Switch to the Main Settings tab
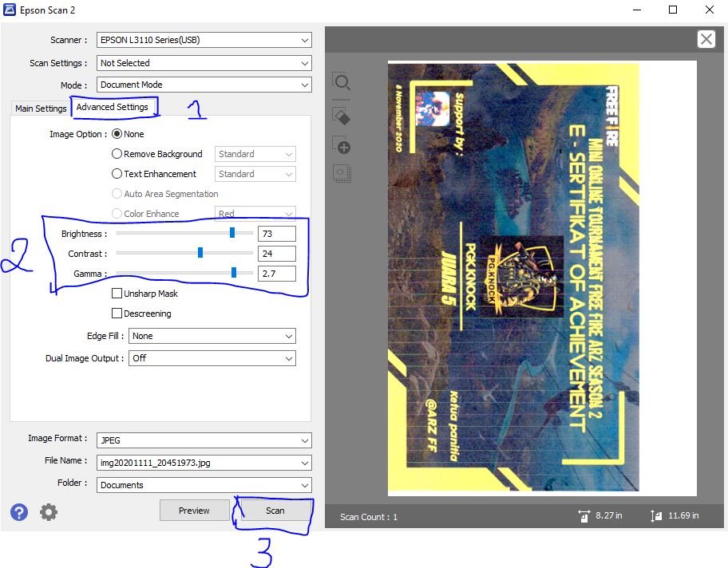 [41, 108]
